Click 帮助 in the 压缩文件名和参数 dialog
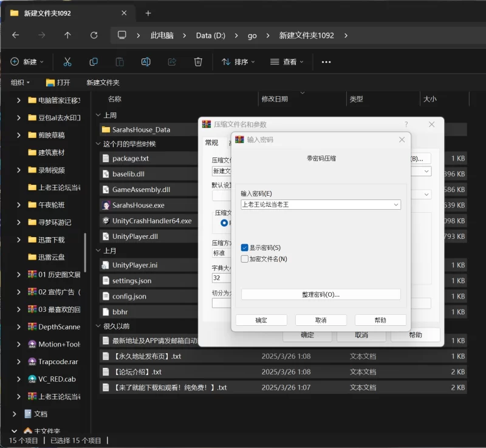486x448 pixels. pos(416,335)
